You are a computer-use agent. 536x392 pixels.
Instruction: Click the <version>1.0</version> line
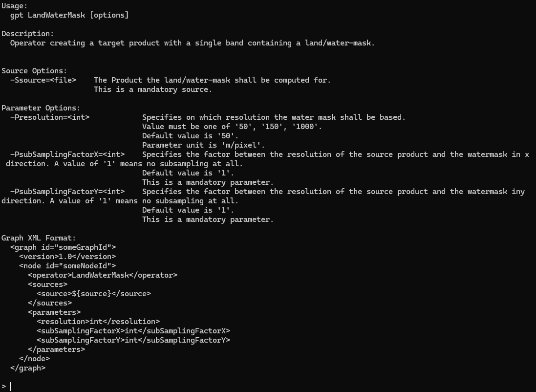coord(68,257)
